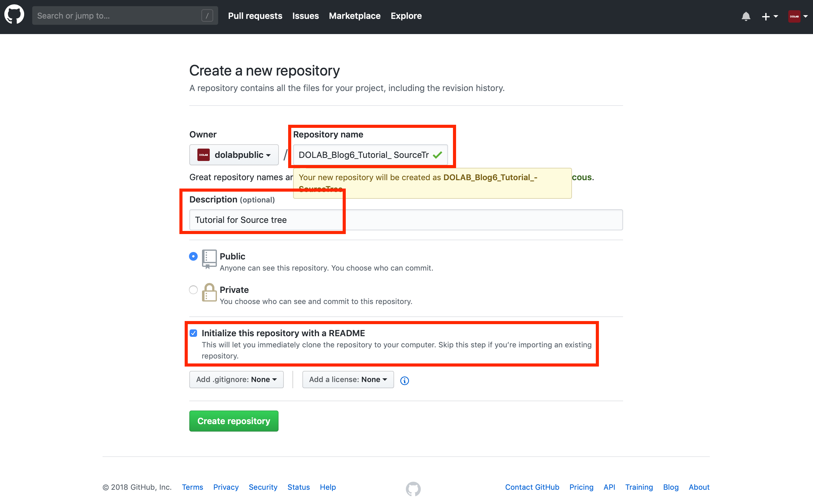Image resolution: width=813 pixels, height=504 pixels.
Task: Open the notifications bell
Action: click(x=746, y=16)
